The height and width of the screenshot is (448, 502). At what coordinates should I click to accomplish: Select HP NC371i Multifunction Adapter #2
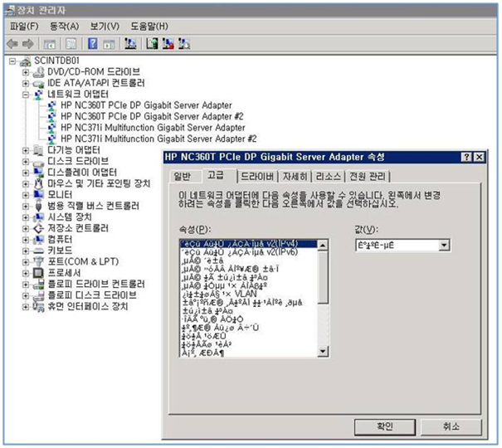pos(158,139)
